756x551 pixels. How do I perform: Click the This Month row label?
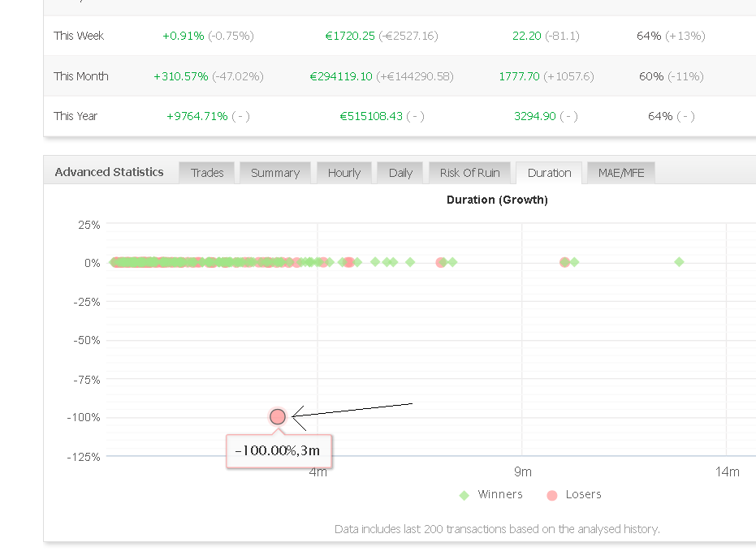[81, 76]
